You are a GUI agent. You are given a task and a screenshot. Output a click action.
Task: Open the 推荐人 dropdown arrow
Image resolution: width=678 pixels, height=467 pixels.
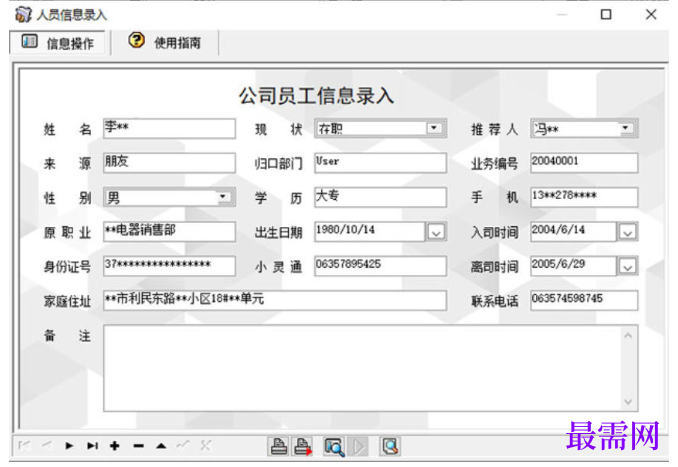pyautogui.click(x=625, y=128)
